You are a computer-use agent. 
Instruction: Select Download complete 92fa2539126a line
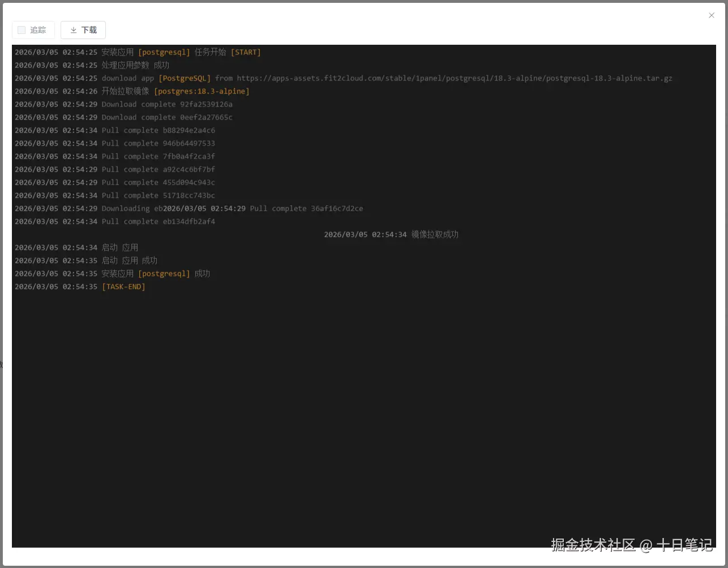[123, 104]
